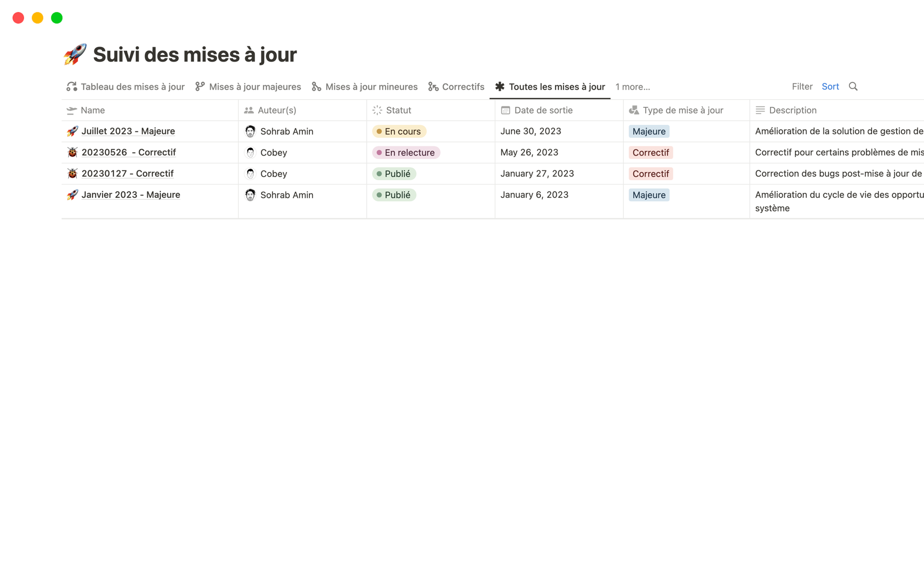
Task: Click rocket icon of Juillet 2023 row
Action: pos(72,131)
